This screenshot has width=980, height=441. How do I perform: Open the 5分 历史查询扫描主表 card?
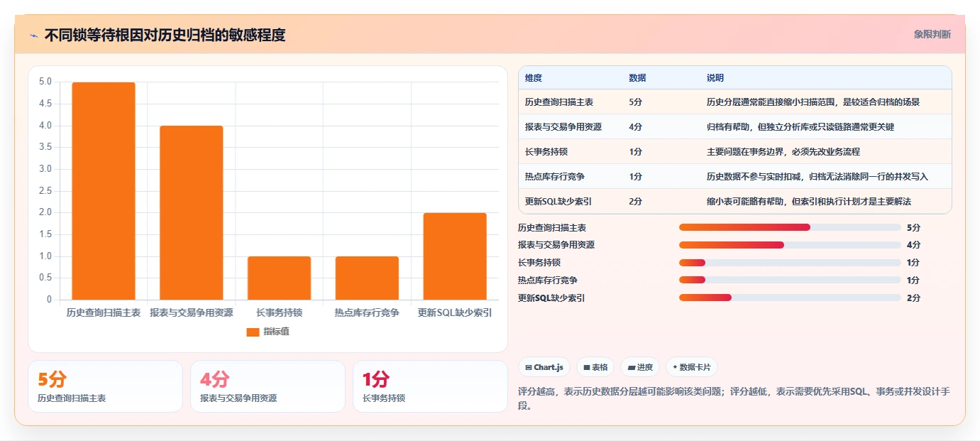click(105, 386)
